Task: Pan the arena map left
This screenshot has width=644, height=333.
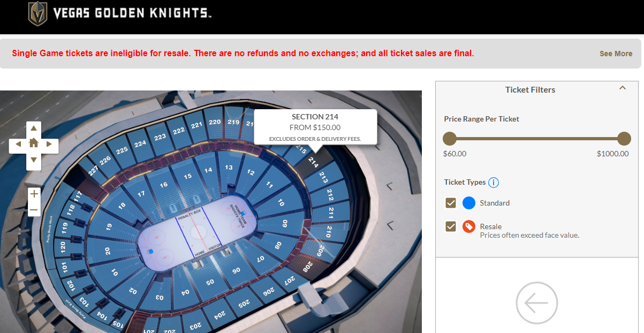Action: click(18, 144)
